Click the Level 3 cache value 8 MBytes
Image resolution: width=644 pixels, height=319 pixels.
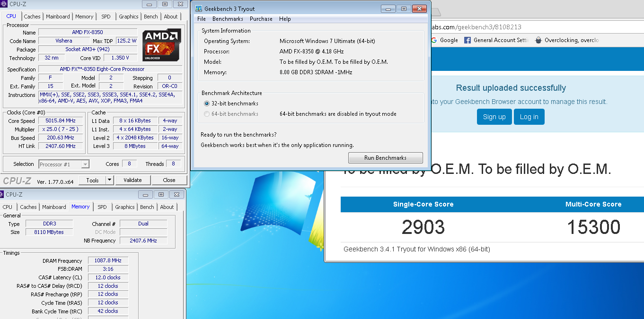136,147
